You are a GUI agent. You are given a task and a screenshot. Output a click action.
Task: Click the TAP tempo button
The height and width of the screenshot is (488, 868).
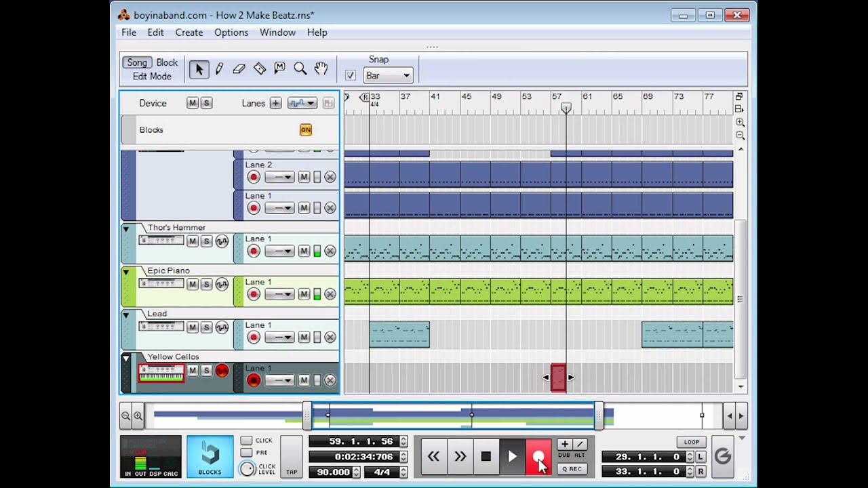tap(292, 457)
